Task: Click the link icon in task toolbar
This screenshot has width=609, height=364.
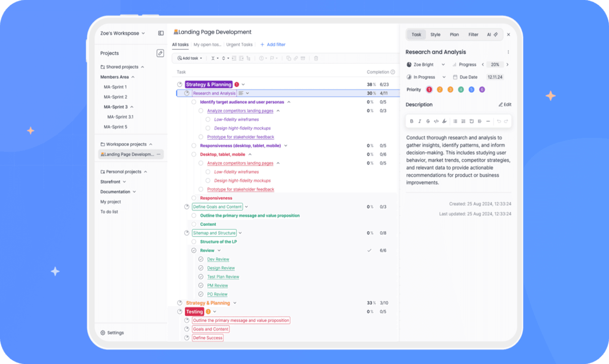Action: click(x=296, y=58)
